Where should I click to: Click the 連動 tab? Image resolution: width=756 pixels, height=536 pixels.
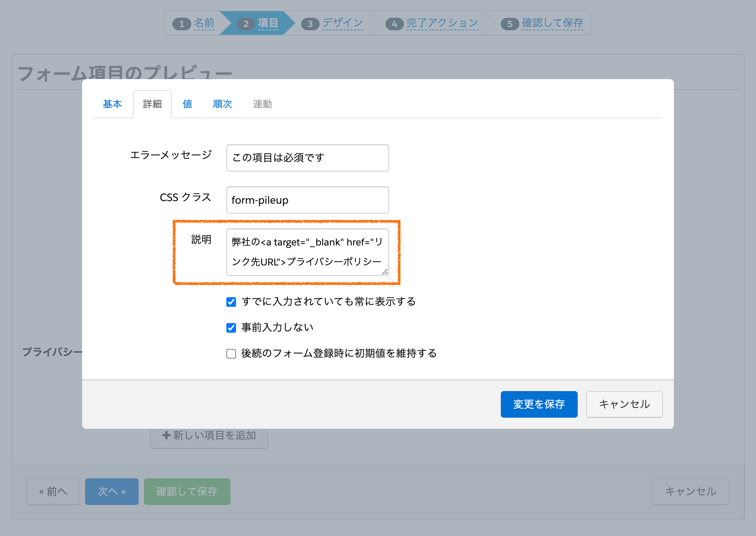[262, 104]
